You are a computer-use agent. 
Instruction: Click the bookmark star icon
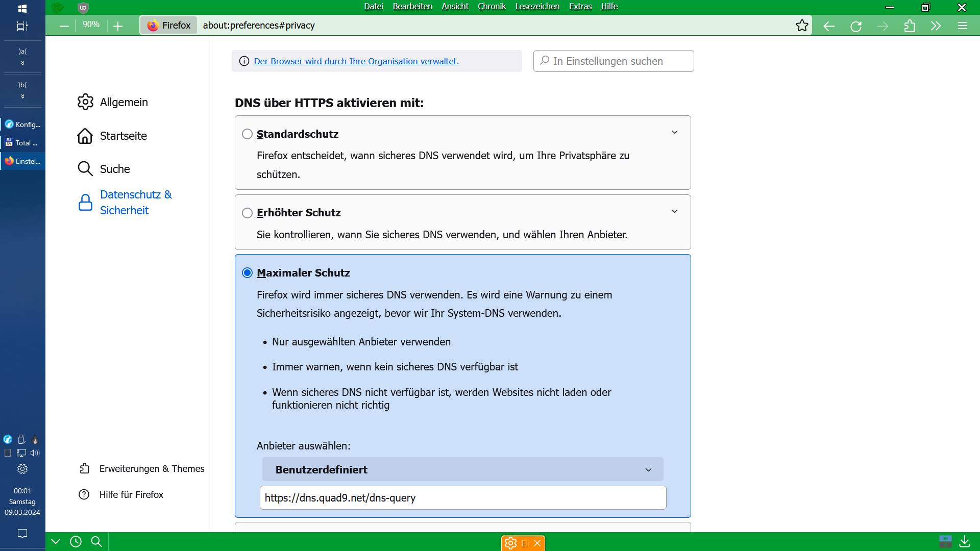[802, 26]
